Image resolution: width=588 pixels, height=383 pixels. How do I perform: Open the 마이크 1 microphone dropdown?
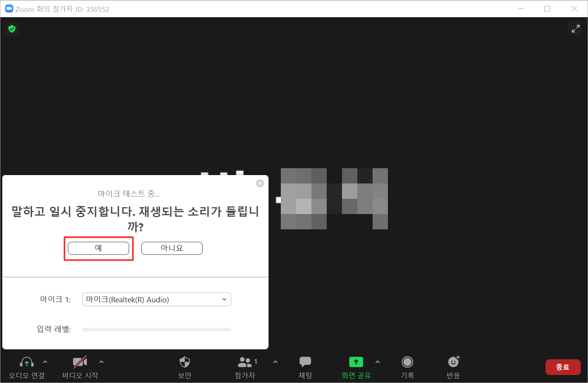(x=157, y=299)
